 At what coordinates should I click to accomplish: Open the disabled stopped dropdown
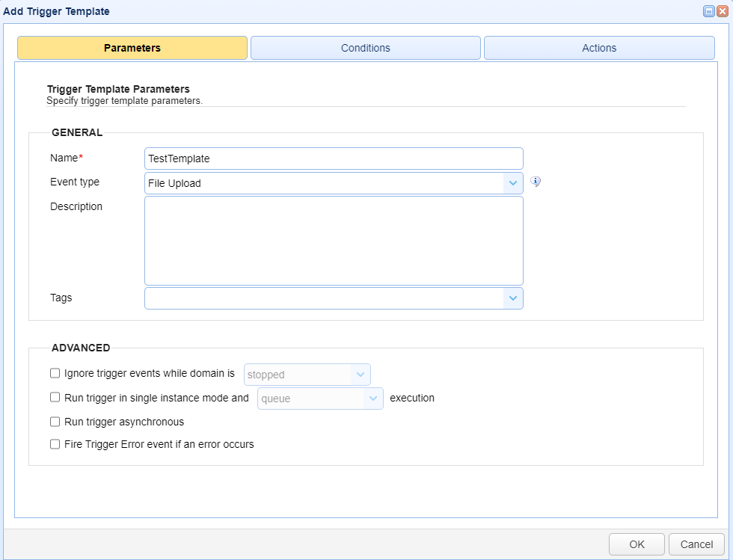(307, 375)
